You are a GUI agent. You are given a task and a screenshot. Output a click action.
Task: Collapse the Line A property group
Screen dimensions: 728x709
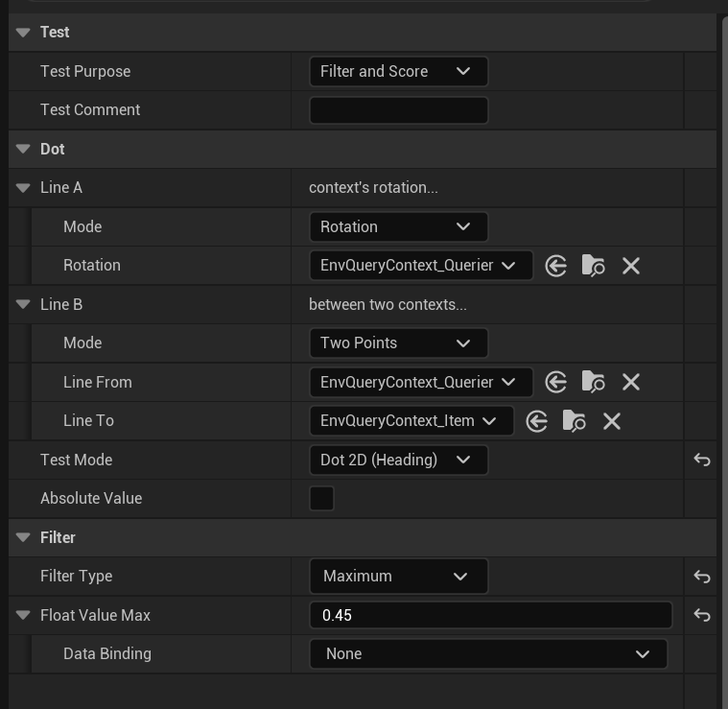coord(23,188)
